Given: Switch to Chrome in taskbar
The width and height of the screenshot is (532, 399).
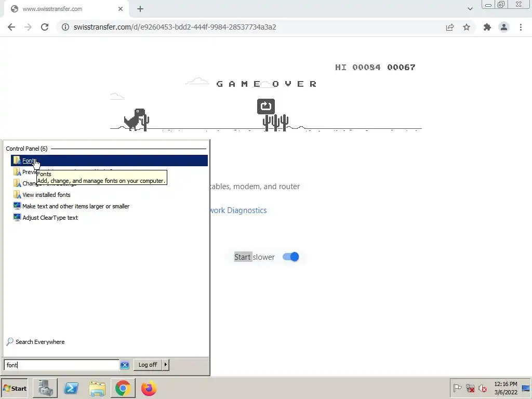Looking at the screenshot, I should point(123,389).
